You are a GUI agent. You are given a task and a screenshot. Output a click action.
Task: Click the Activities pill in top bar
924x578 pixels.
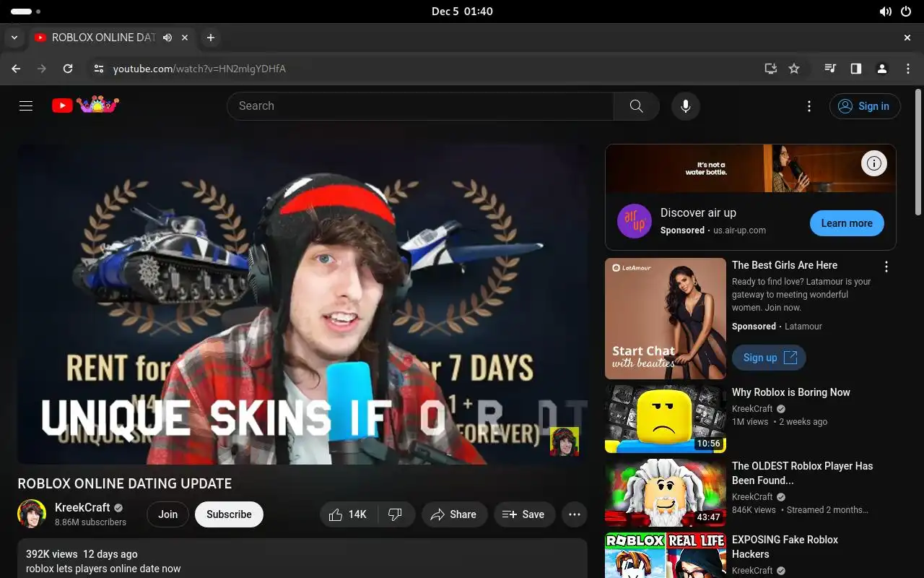coord(26,12)
